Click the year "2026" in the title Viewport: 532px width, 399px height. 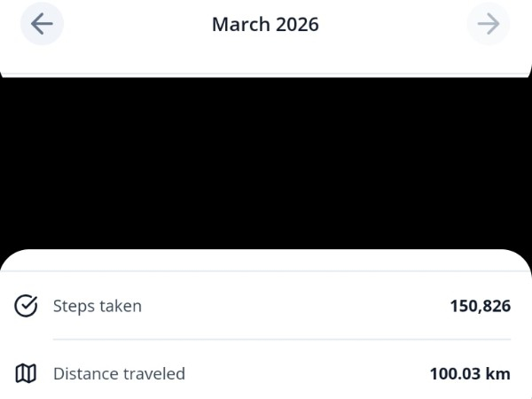296,24
